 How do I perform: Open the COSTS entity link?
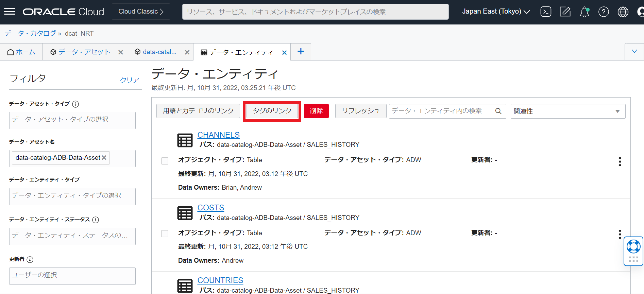[210, 208]
